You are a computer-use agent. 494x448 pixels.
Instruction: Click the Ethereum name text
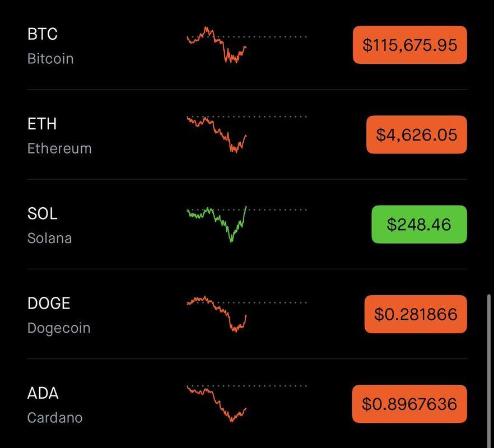click(59, 149)
